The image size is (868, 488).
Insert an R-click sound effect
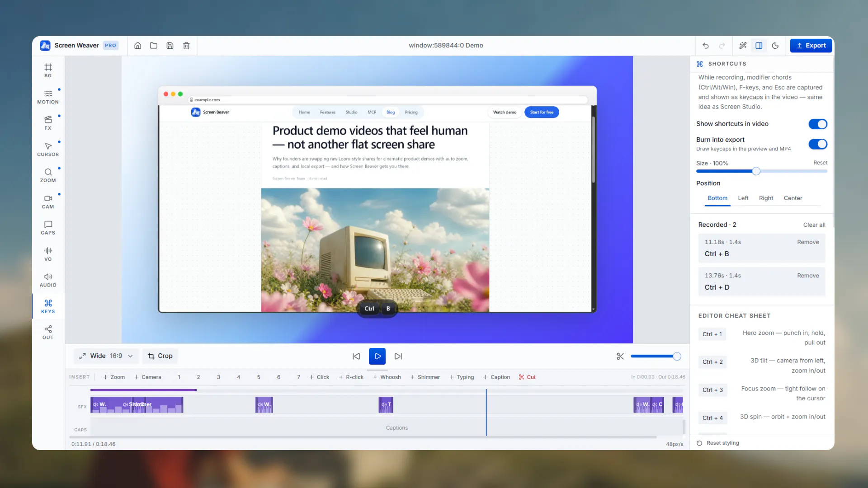(x=351, y=377)
